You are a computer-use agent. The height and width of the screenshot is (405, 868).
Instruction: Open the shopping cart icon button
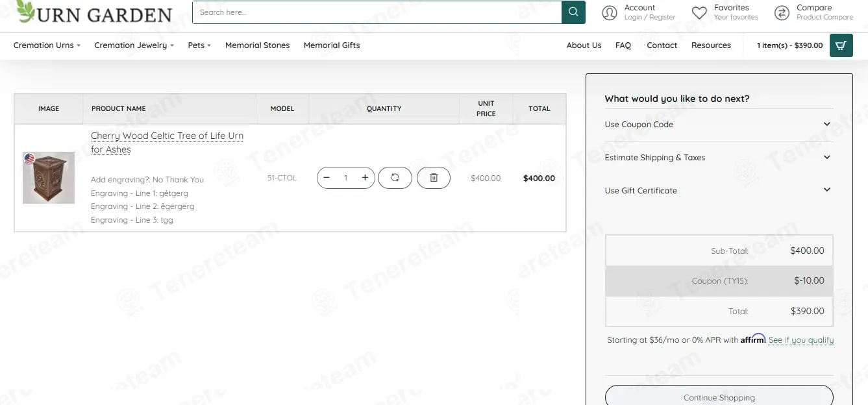(x=841, y=45)
